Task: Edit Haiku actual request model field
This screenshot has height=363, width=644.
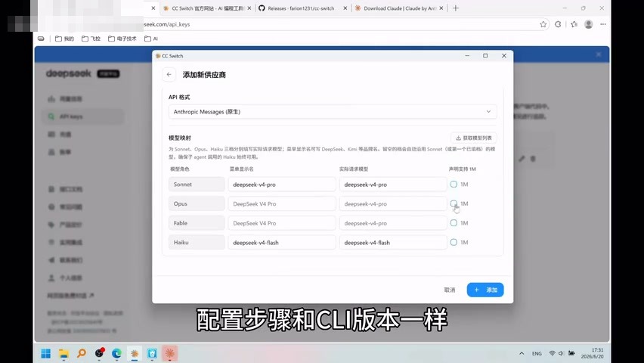Action: pos(393,242)
